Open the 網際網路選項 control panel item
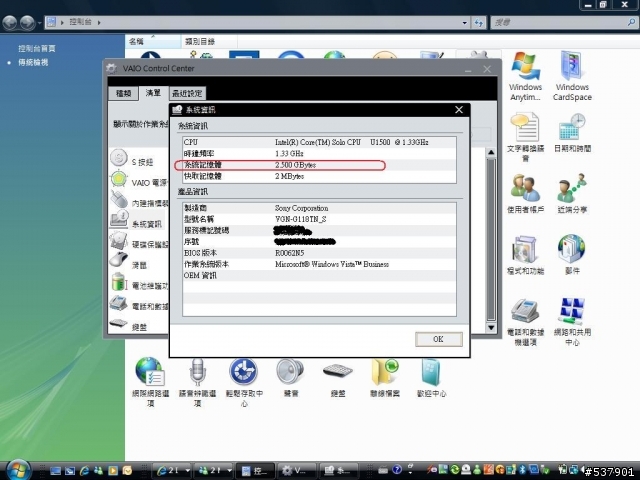The image size is (640, 480). coord(150,382)
